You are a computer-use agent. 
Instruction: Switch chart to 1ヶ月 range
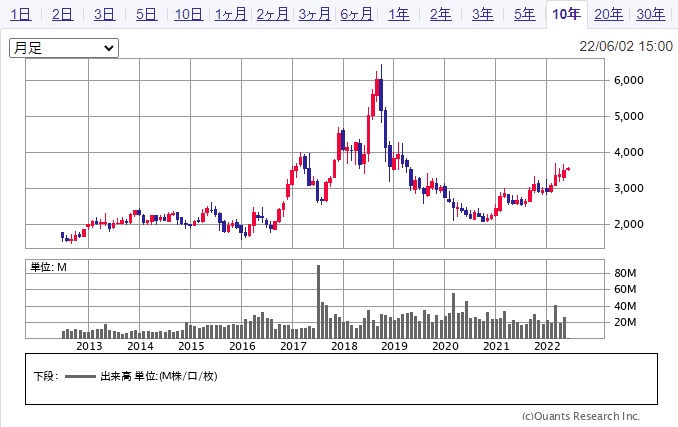pyautogui.click(x=230, y=14)
